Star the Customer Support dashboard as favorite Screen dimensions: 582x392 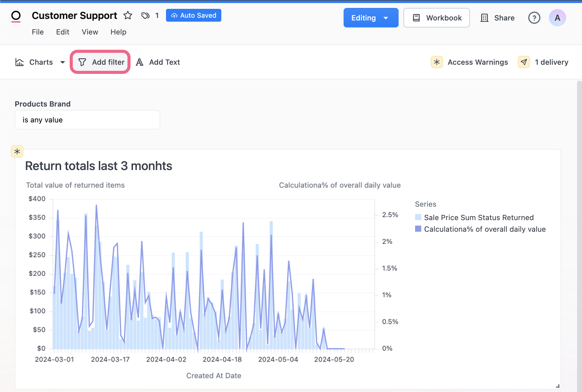pyautogui.click(x=128, y=16)
